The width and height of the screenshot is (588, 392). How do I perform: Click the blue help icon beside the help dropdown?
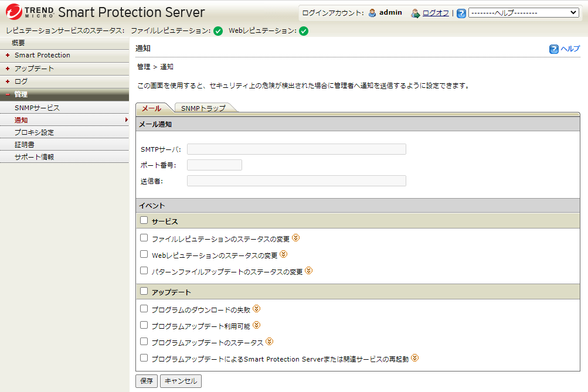[461, 13]
